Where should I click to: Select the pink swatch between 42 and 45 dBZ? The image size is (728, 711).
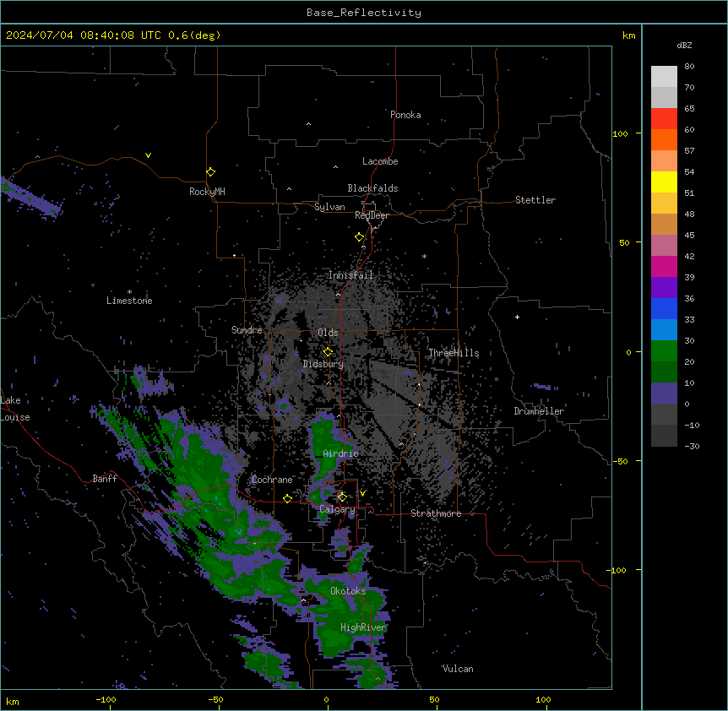[x=664, y=246]
